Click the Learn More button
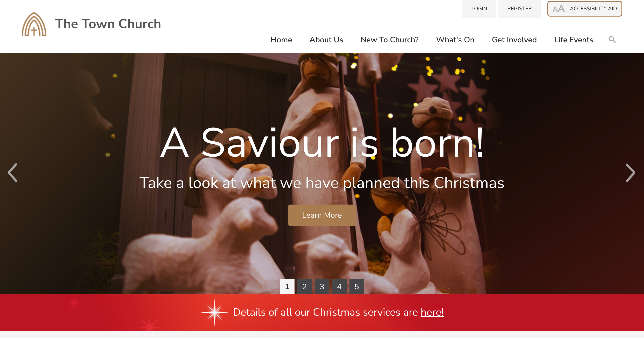 point(322,215)
